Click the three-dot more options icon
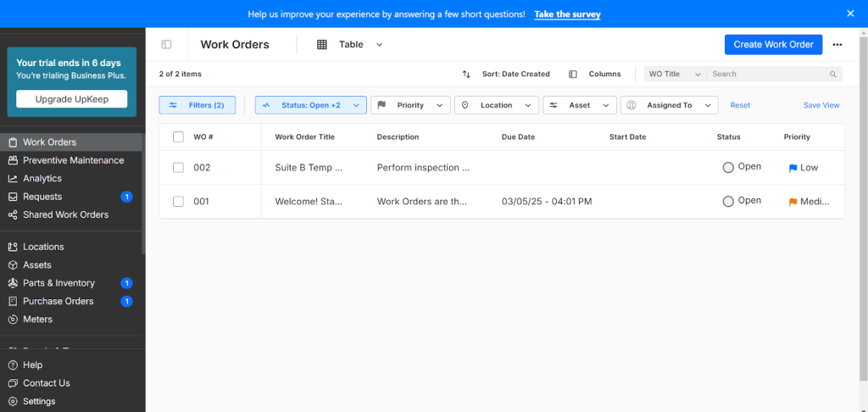868x412 pixels. tap(837, 45)
